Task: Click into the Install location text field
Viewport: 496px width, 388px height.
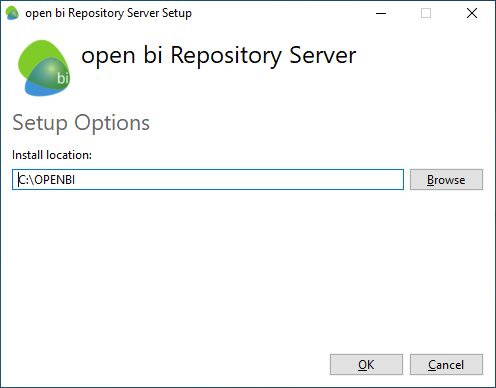Action: click(208, 180)
